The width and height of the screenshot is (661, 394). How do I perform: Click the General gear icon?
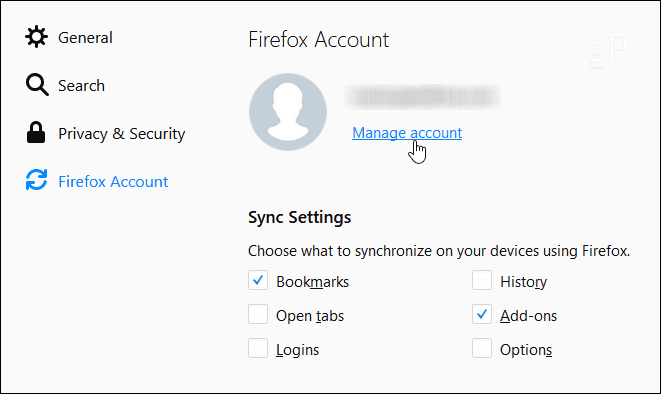37,37
